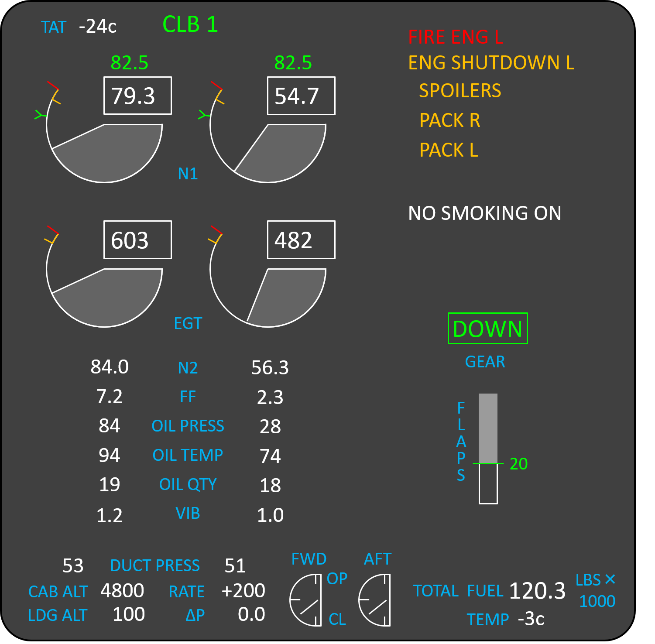Click the SPOILERS caution message
655x644 pixels.
(460, 91)
